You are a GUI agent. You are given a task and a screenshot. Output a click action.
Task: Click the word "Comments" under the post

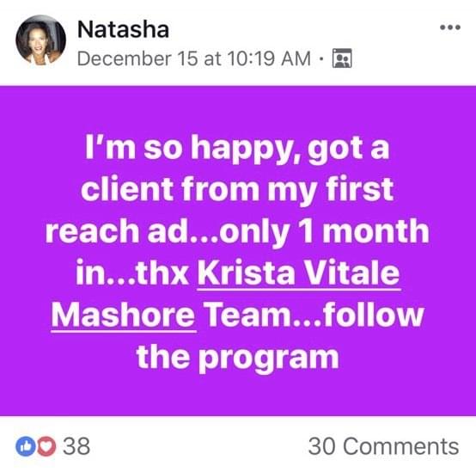[401, 446]
